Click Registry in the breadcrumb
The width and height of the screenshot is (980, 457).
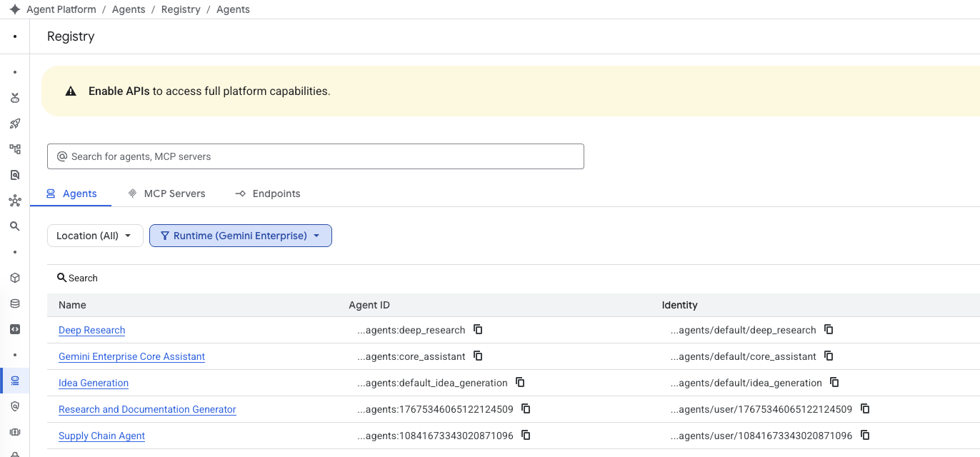[x=181, y=9]
